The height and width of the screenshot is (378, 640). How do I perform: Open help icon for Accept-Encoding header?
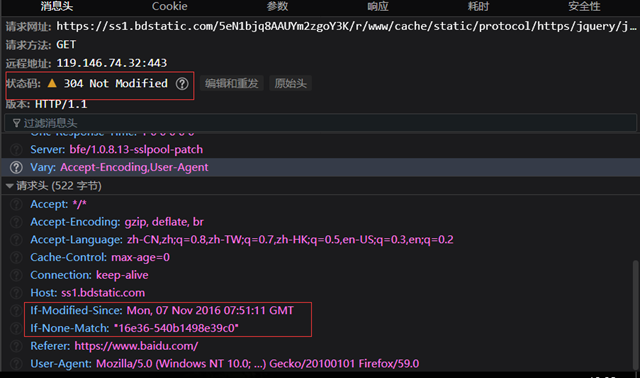(16, 222)
